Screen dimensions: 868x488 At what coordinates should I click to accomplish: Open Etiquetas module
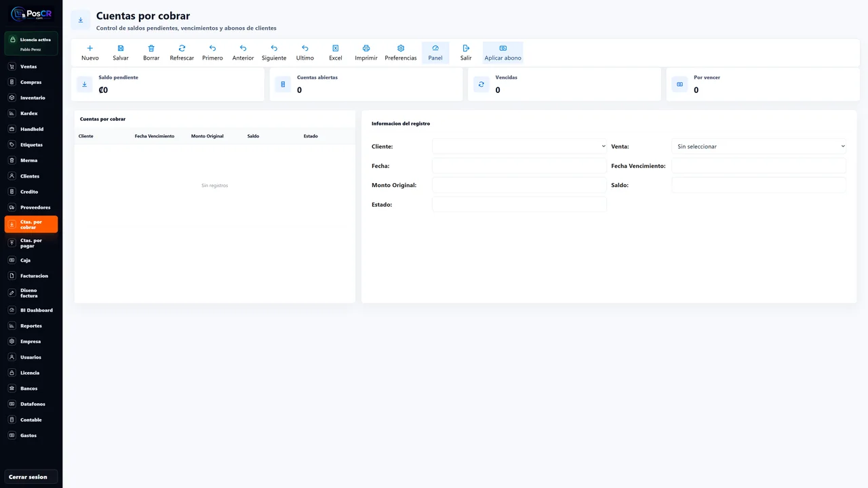tap(31, 144)
